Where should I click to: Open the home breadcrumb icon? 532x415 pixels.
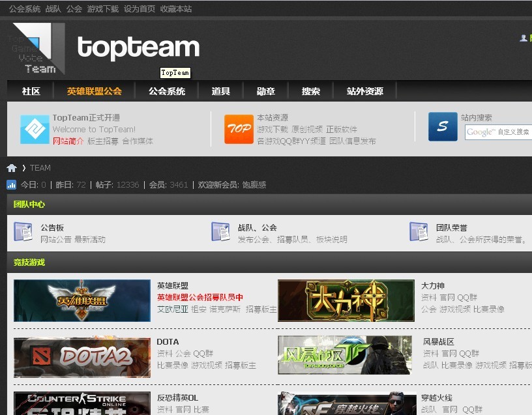pos(12,168)
